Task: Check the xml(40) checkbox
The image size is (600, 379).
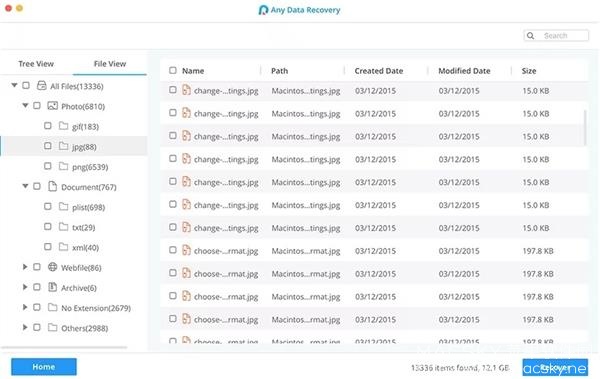Action: tap(47, 247)
